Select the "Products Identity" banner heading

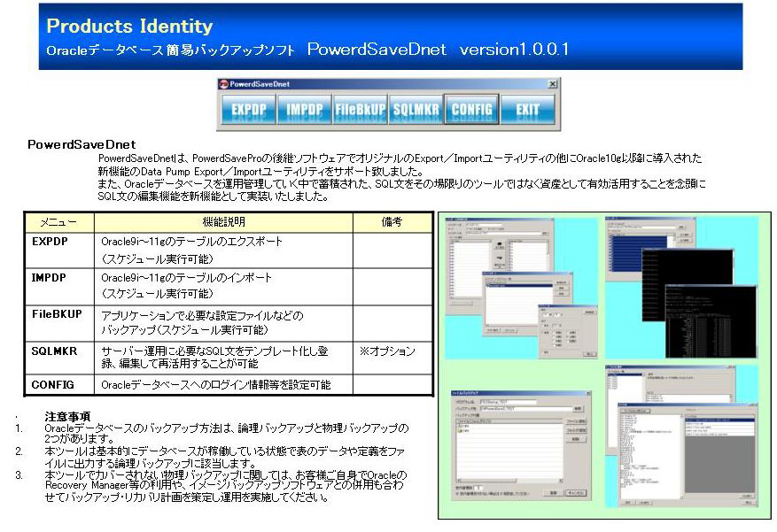pyautogui.click(x=129, y=26)
